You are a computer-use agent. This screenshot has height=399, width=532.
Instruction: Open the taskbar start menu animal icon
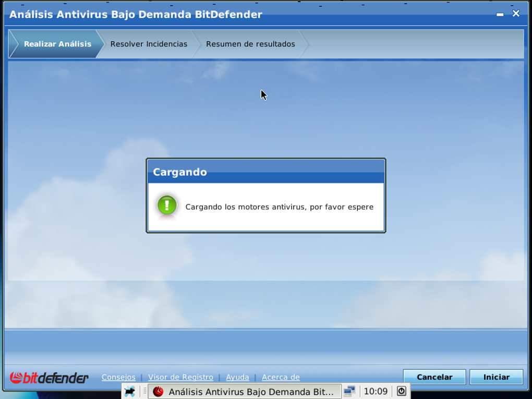tap(130, 391)
